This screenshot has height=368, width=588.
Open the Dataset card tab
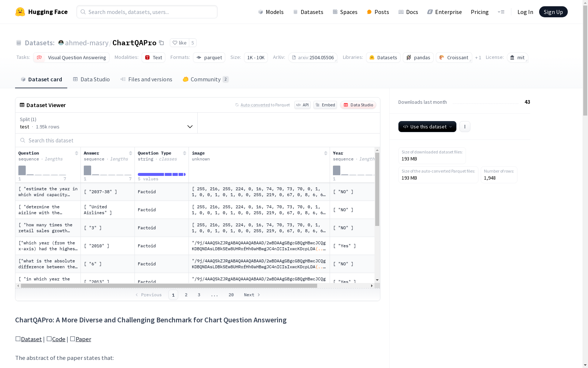(x=41, y=79)
